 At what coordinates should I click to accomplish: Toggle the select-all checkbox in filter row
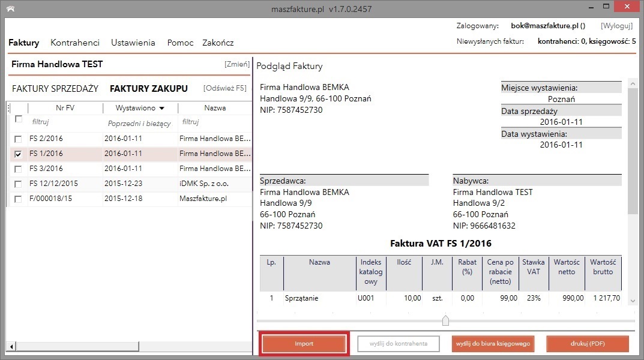[x=19, y=119]
